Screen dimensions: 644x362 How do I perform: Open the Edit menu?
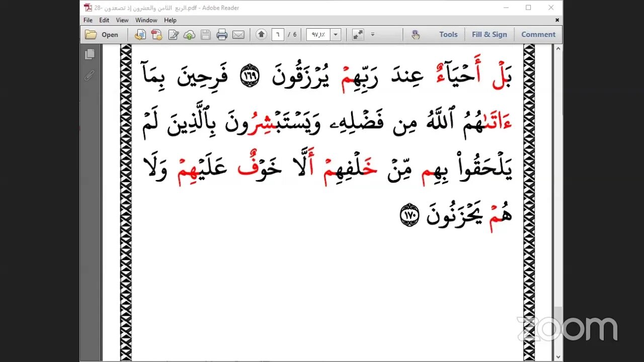(x=104, y=20)
